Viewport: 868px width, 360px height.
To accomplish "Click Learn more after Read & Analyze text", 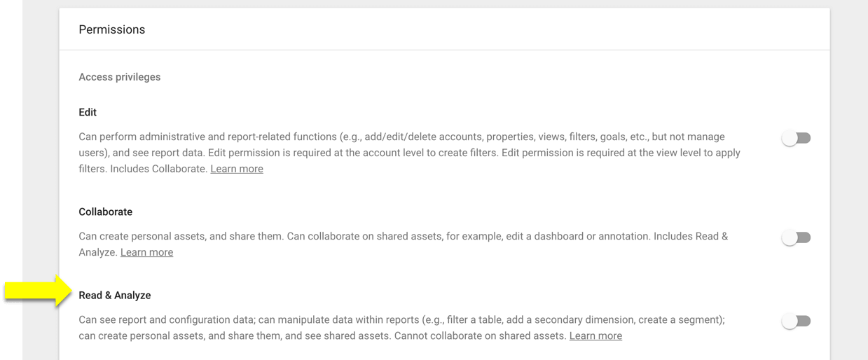I will point(595,335).
